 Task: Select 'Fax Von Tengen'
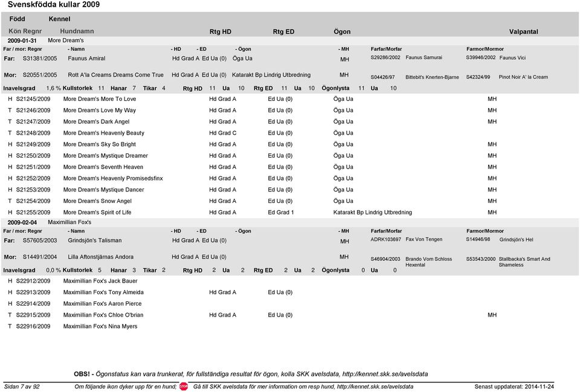(424, 239)
